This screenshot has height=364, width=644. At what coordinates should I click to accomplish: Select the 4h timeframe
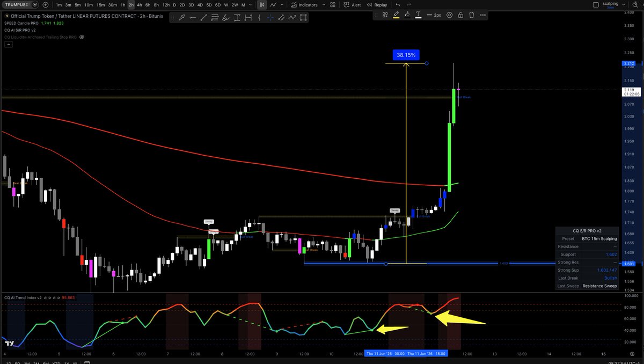click(x=140, y=5)
